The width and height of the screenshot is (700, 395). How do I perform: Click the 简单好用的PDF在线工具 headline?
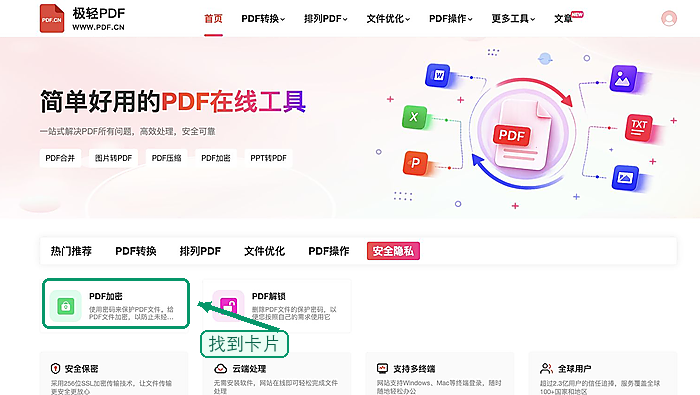point(173,101)
